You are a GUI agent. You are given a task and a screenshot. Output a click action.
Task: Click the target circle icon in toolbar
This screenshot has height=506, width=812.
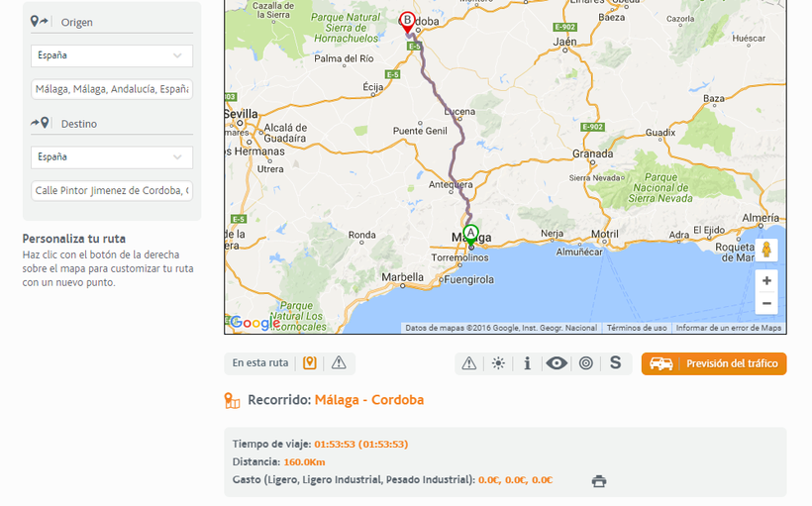point(586,363)
